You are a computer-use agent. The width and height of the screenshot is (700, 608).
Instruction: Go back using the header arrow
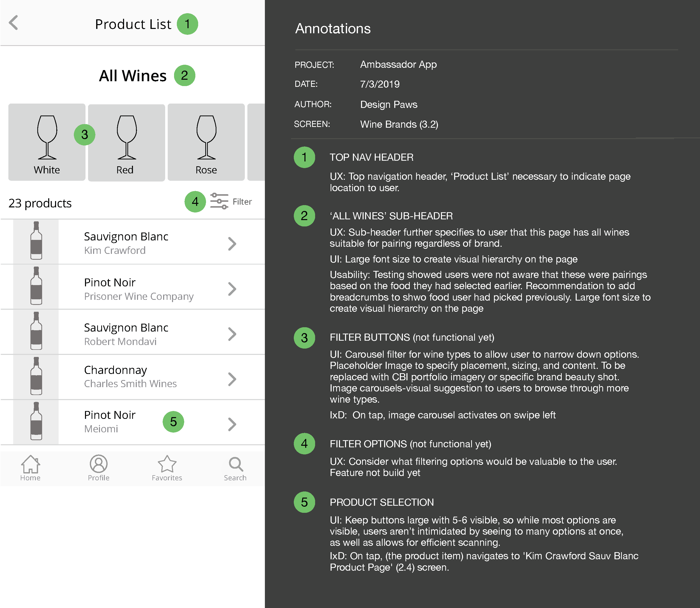(13, 23)
